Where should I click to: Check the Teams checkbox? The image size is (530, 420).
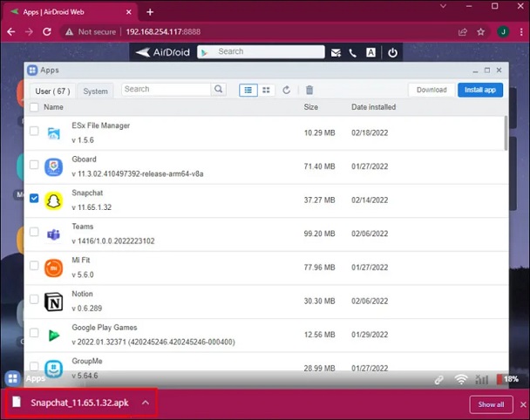click(x=34, y=232)
